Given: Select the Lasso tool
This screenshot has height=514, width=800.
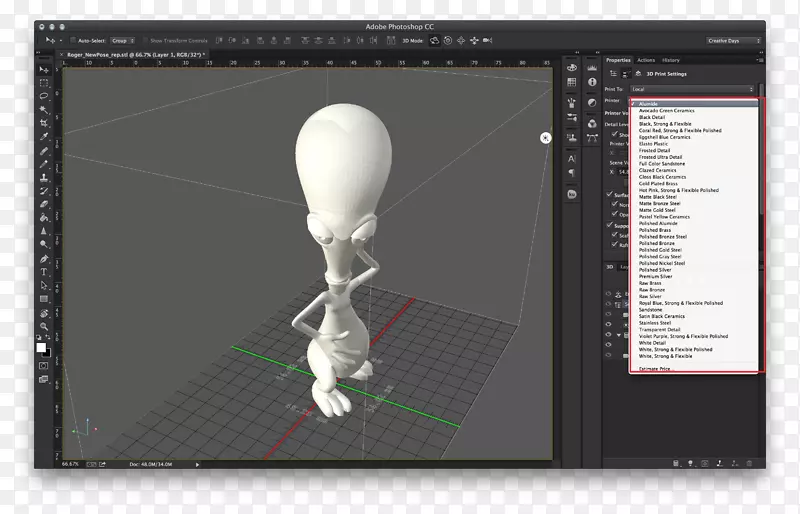Looking at the screenshot, I should [44, 97].
